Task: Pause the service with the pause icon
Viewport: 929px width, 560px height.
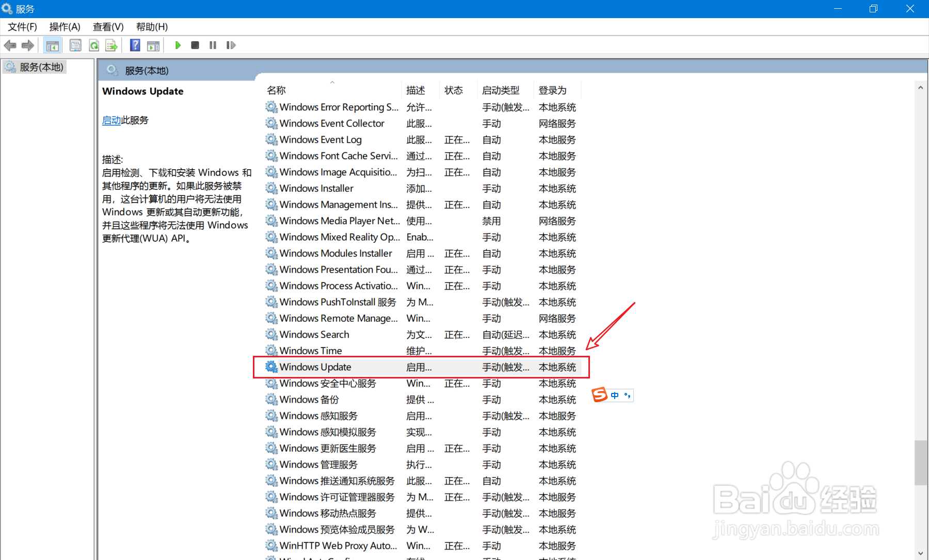Action: (x=213, y=45)
